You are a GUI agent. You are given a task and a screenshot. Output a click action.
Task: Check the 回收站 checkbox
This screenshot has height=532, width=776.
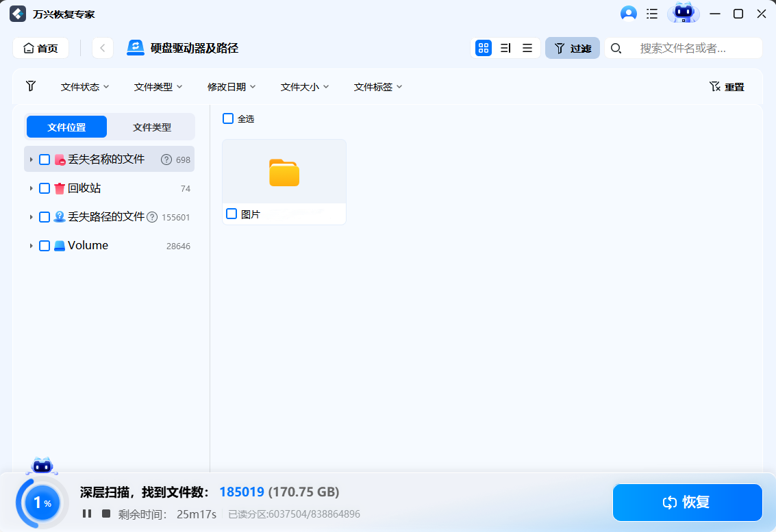pyautogui.click(x=45, y=188)
